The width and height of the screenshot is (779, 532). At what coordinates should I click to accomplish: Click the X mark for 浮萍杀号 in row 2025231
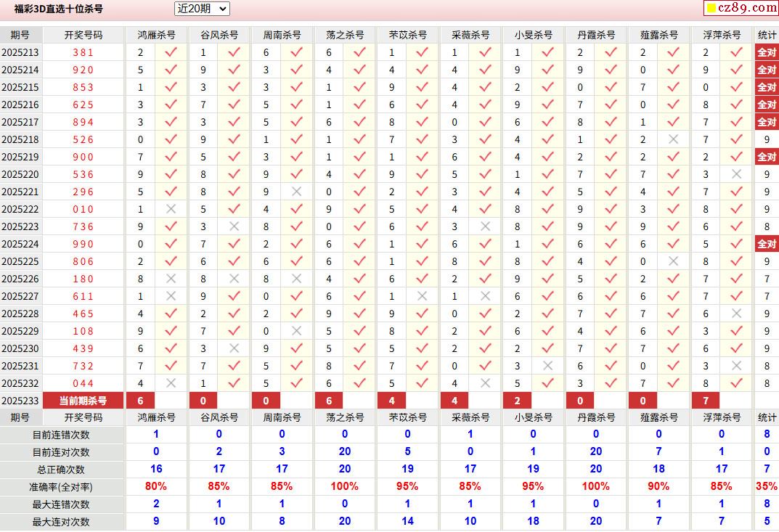(x=737, y=366)
